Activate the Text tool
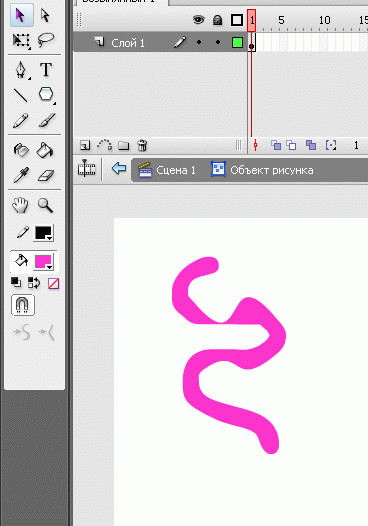Image resolution: width=368 pixels, height=526 pixels. click(46, 69)
